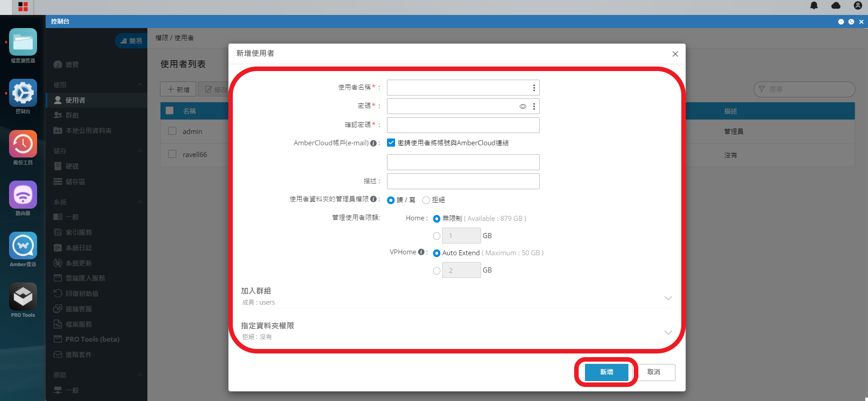This screenshot has width=868, height=401.
Task: Open the cloud status icon
Action: [836, 5]
